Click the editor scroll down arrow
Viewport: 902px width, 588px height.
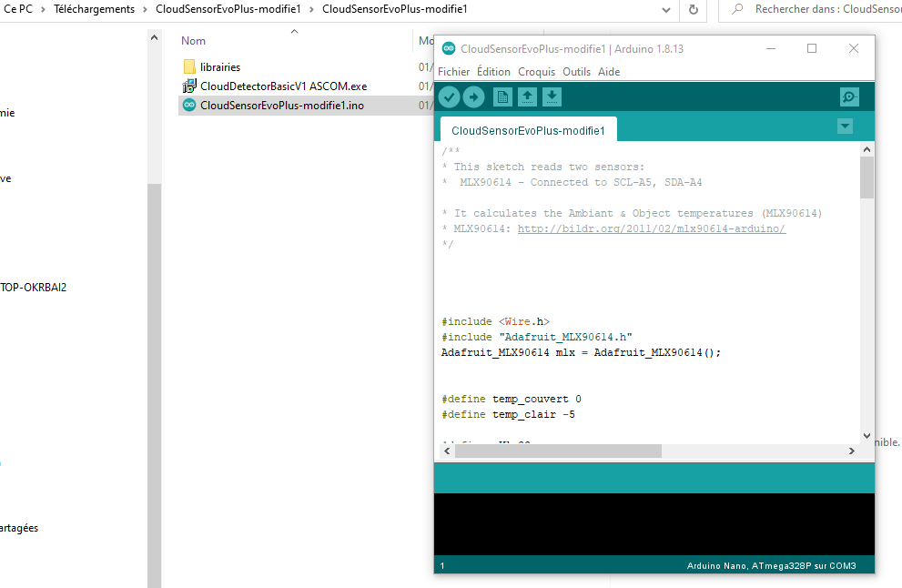[x=867, y=435]
